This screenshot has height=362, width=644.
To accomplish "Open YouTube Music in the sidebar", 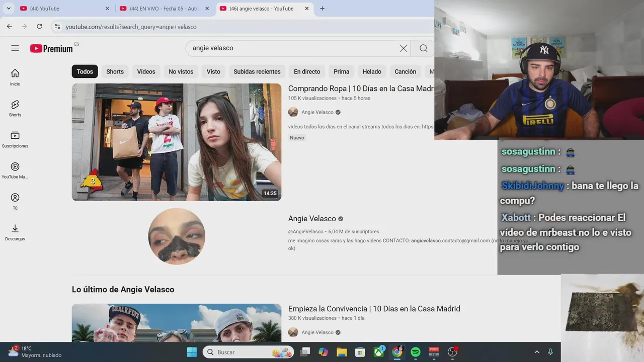I will point(15,170).
